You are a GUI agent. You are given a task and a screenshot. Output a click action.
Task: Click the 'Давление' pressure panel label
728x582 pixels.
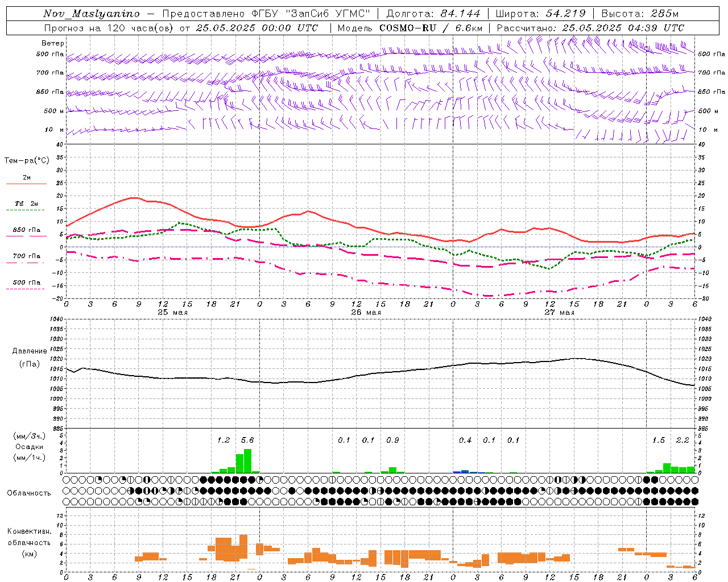(30, 351)
